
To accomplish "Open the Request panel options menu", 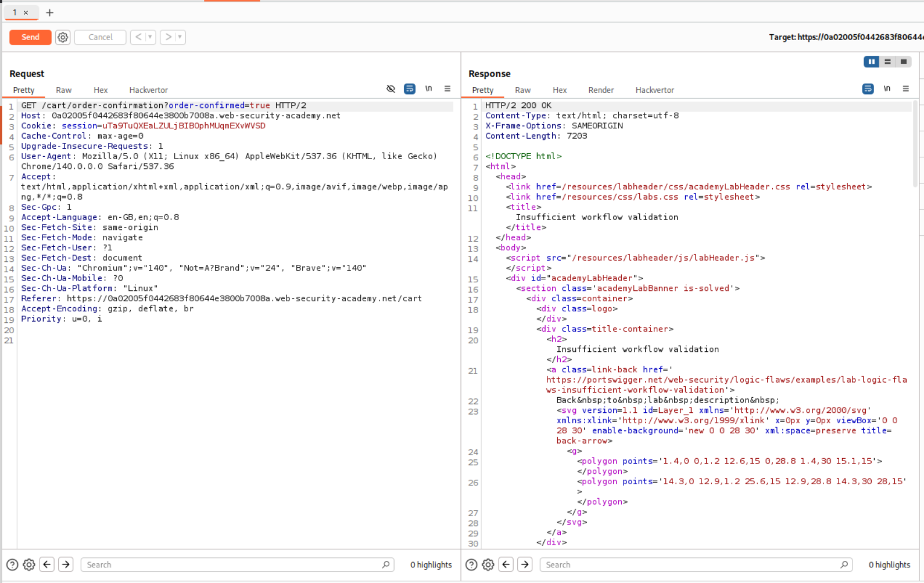I will [x=447, y=89].
